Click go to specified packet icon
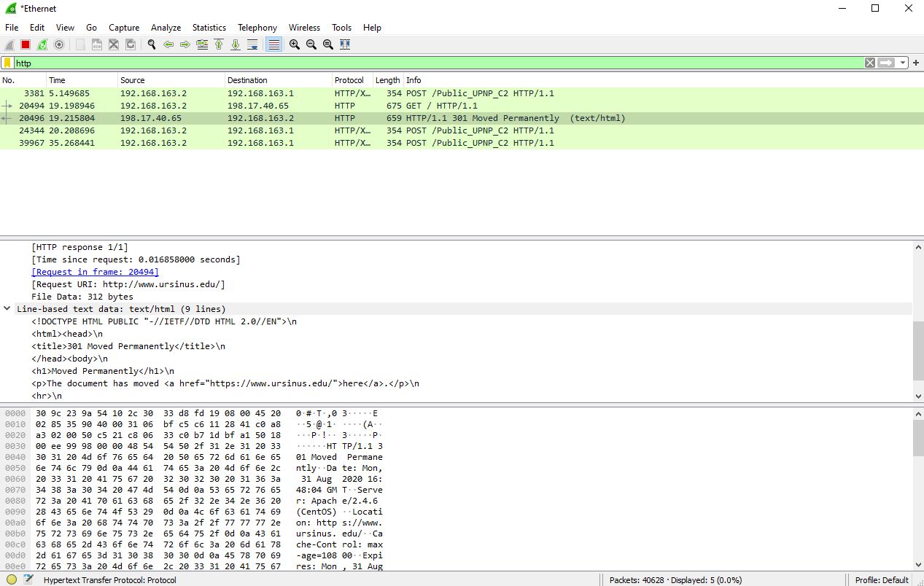Viewport: 924px width, 586px height. [202, 44]
